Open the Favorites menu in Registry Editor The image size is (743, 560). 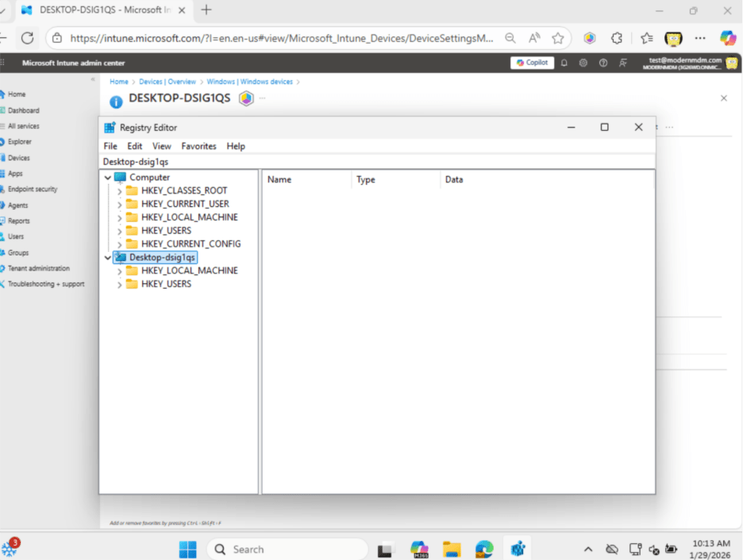(x=198, y=146)
